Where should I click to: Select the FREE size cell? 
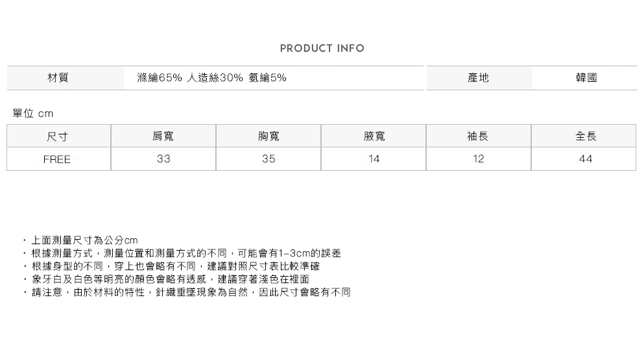pos(57,159)
